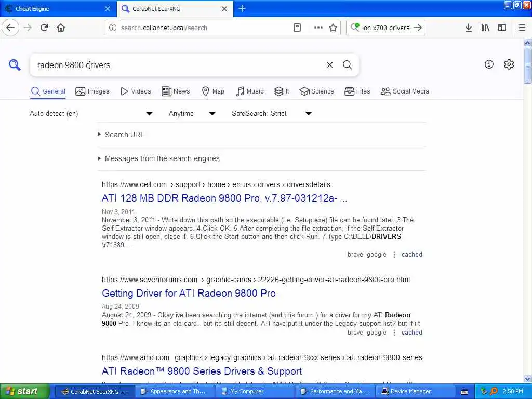This screenshot has width=532, height=399.
Task: Go back with the browser back arrow
Action: (x=10, y=28)
